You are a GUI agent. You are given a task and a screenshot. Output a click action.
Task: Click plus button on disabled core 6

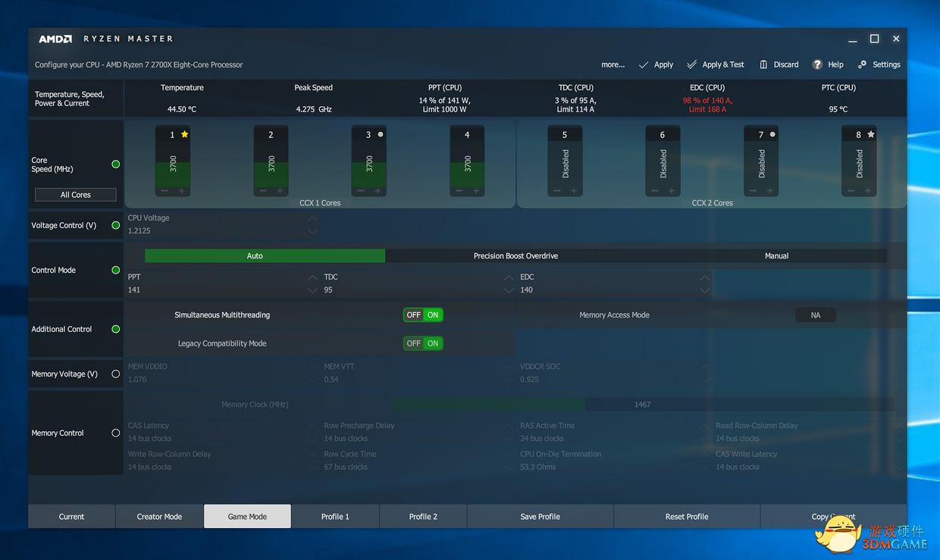(x=672, y=191)
